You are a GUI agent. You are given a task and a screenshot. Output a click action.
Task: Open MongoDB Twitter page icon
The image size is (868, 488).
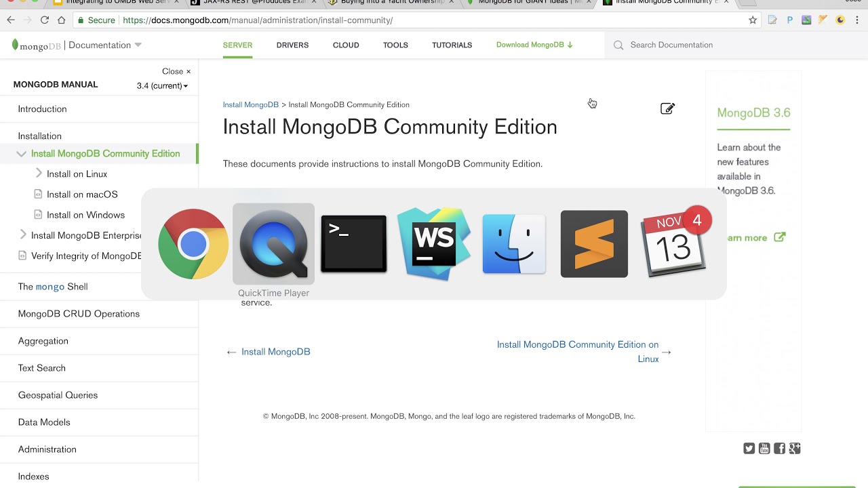[749, 448]
